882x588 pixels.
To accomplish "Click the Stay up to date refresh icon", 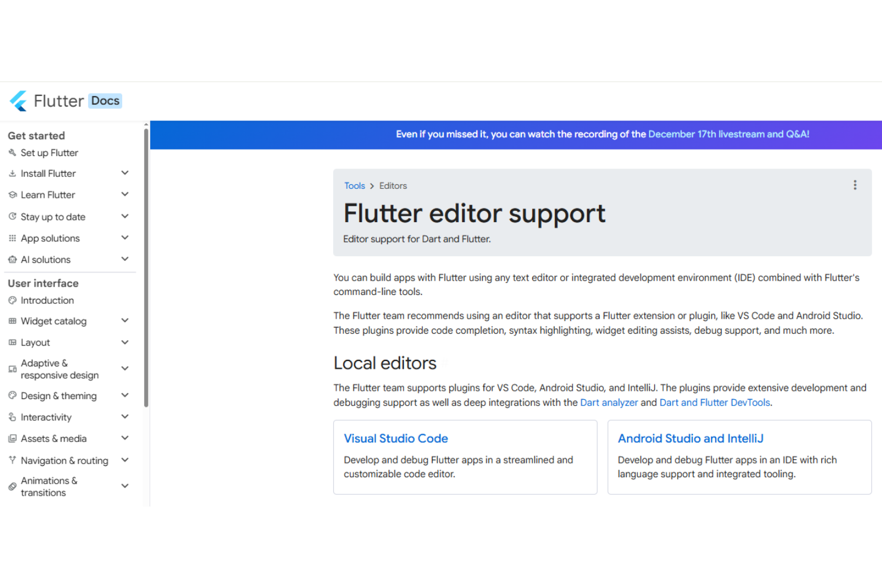I will point(12,216).
